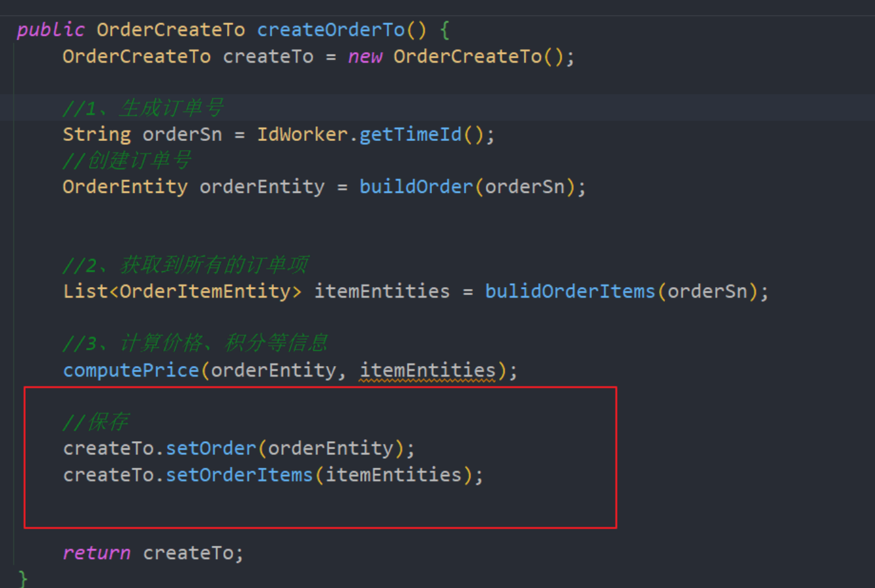
Task: Click the bulidOrderItems method call
Action: click(570, 292)
